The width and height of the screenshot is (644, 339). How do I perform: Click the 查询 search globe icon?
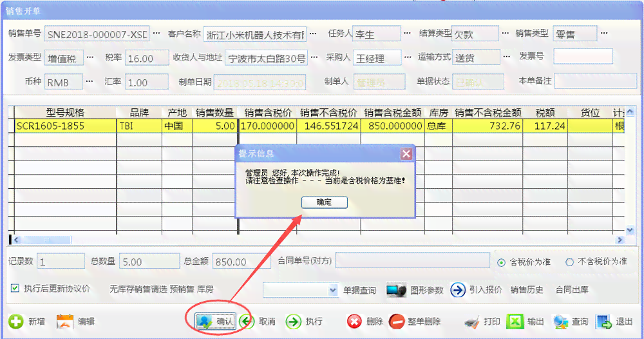click(561, 322)
